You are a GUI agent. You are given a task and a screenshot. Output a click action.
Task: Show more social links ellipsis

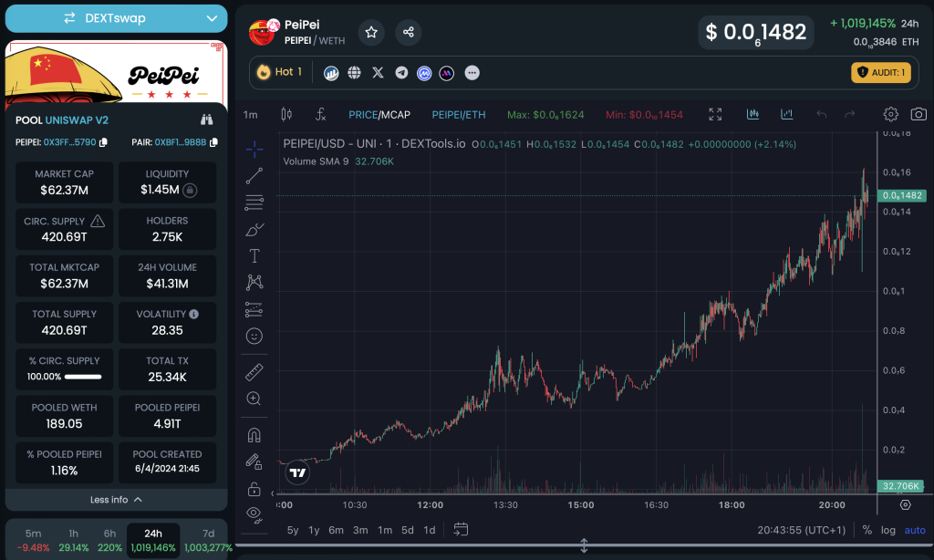click(472, 73)
